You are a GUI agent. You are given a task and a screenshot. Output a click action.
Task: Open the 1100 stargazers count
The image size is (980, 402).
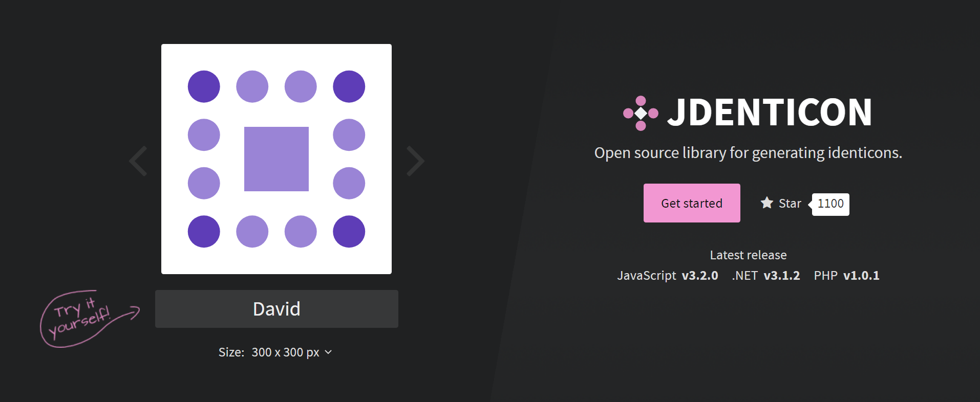830,204
